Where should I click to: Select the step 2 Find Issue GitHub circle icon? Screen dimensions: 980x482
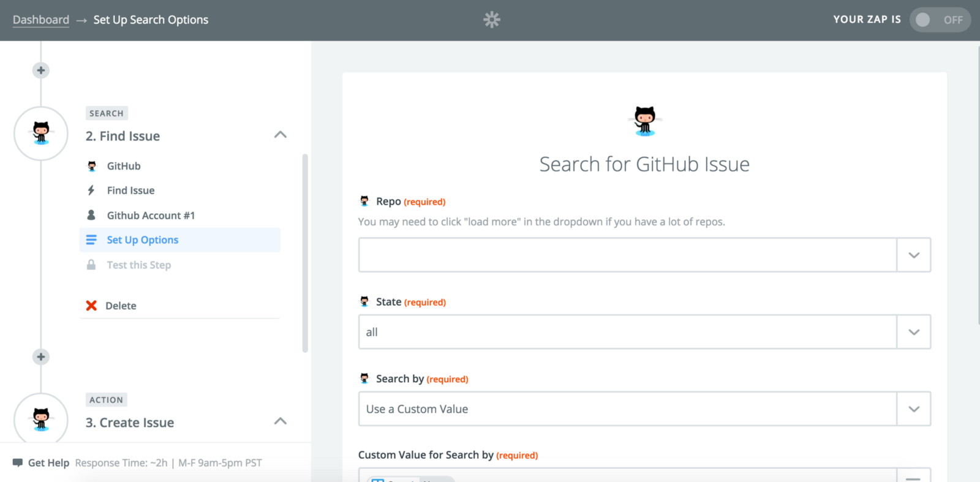41,134
